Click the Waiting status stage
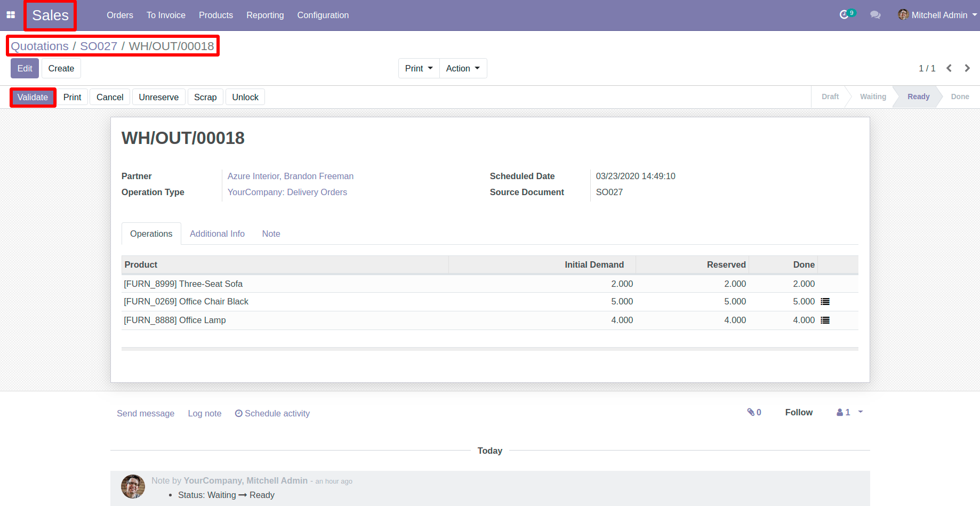The image size is (980, 506). tap(873, 97)
